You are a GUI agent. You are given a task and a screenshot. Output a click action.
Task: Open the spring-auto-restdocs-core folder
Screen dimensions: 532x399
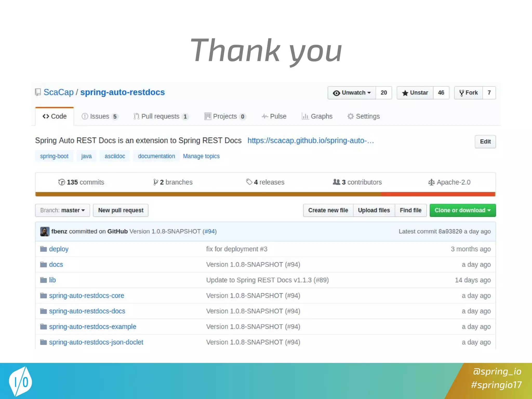pyautogui.click(x=87, y=296)
